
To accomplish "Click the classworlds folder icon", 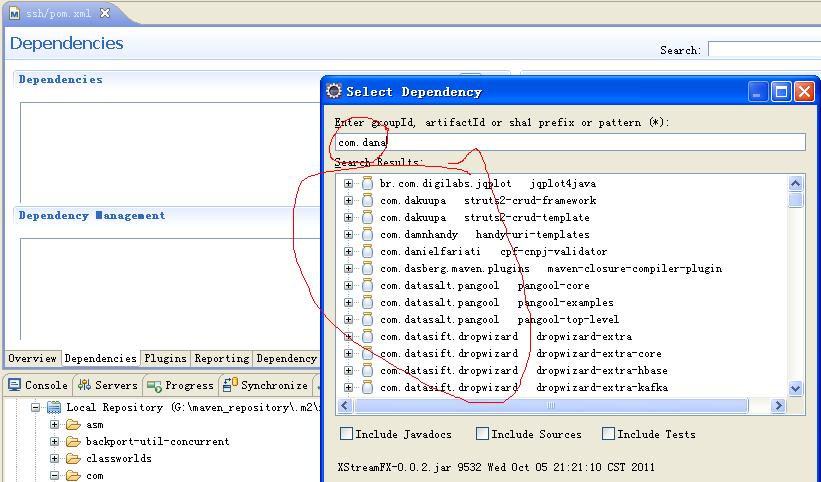I will (72, 459).
